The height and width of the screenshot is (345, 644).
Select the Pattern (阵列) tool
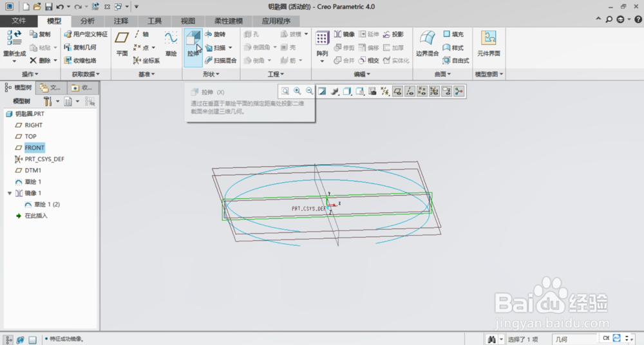point(322,44)
